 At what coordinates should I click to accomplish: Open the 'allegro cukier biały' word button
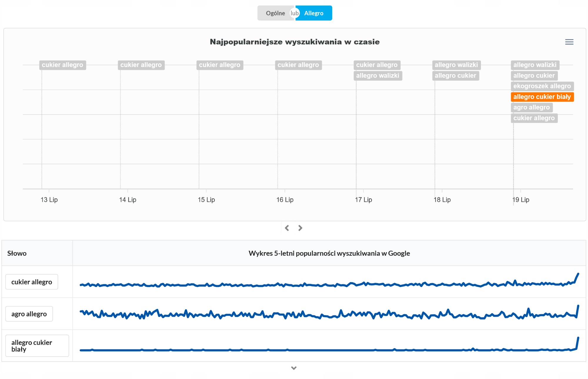[37, 346]
